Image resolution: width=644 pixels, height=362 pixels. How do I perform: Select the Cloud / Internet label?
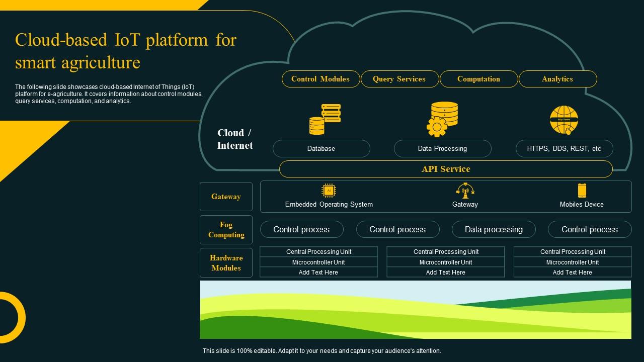(235, 139)
